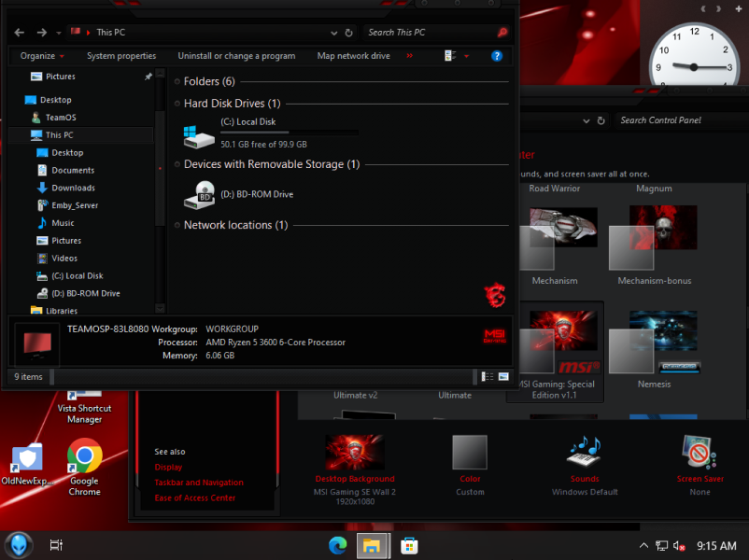Go back using the back arrow
This screenshot has width=749, height=560.
[x=19, y=33]
